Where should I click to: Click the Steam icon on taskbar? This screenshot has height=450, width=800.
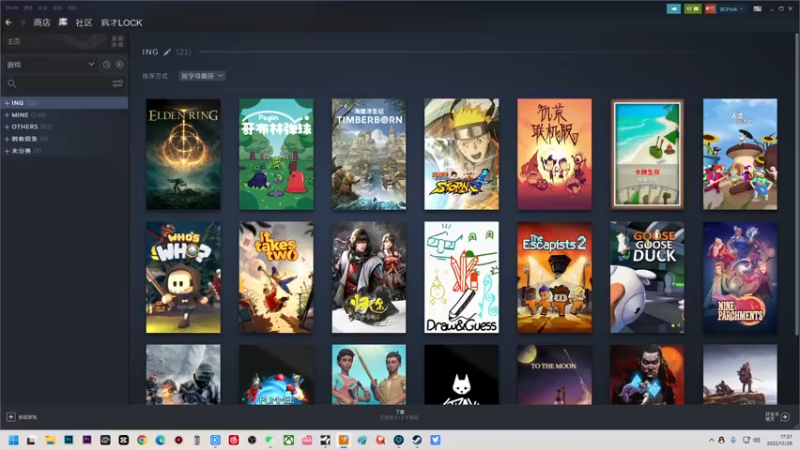(x=417, y=440)
